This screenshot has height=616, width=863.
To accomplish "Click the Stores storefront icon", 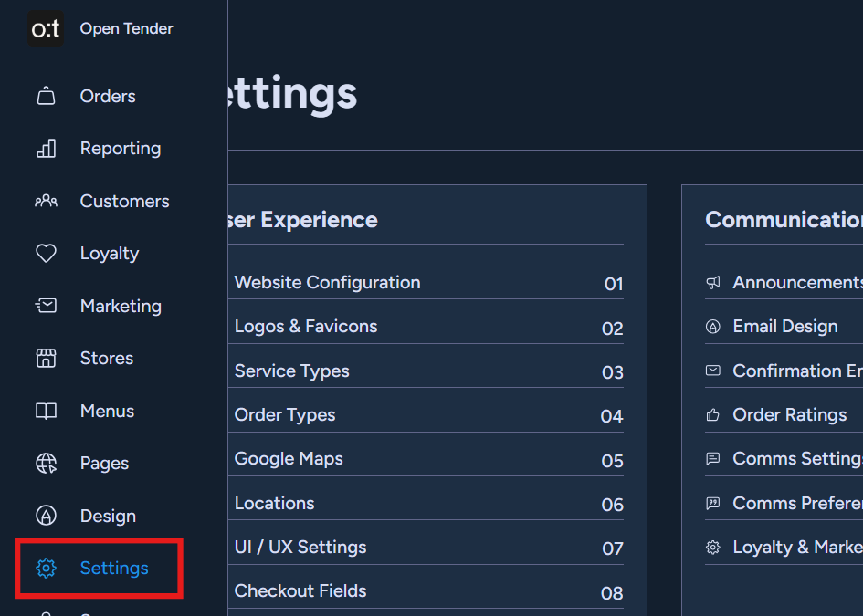I will [x=46, y=358].
